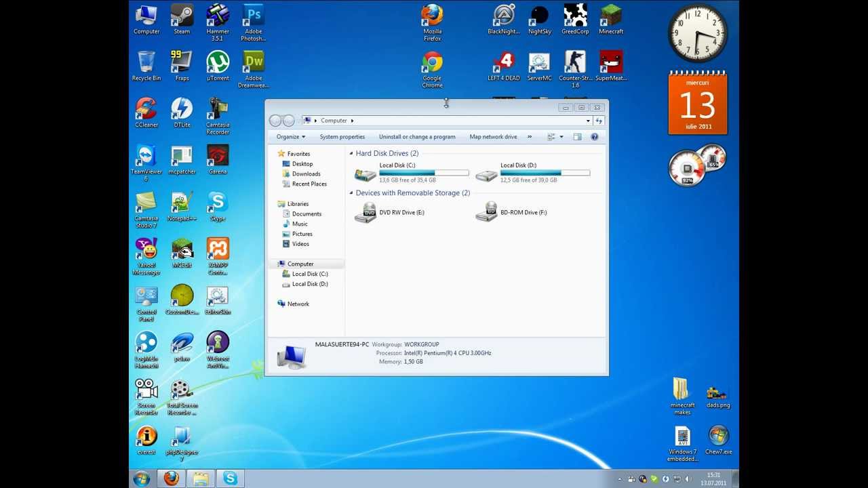Viewport: 868px width, 488px height.
Task: Select the Google Chrome desktop icon
Action: [433, 69]
